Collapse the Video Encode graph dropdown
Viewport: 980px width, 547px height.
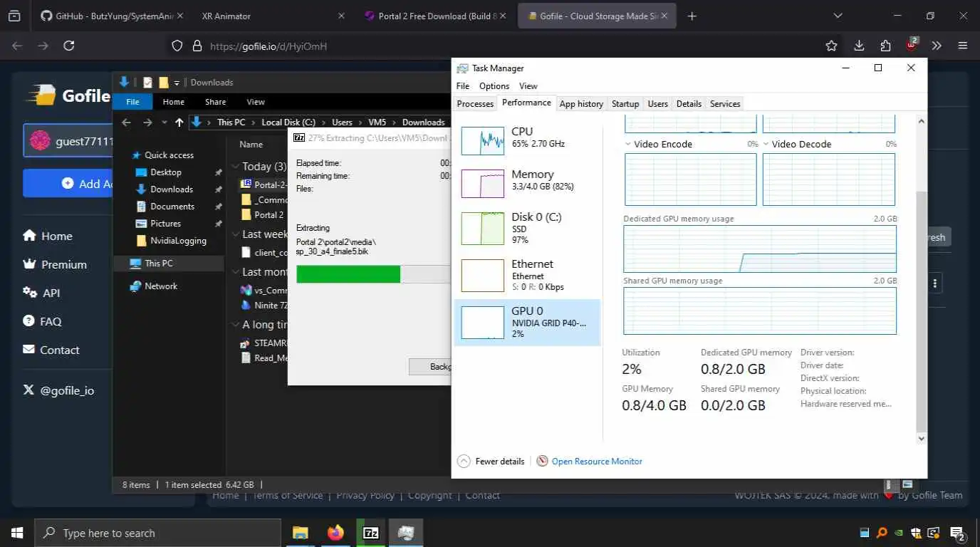[628, 144]
